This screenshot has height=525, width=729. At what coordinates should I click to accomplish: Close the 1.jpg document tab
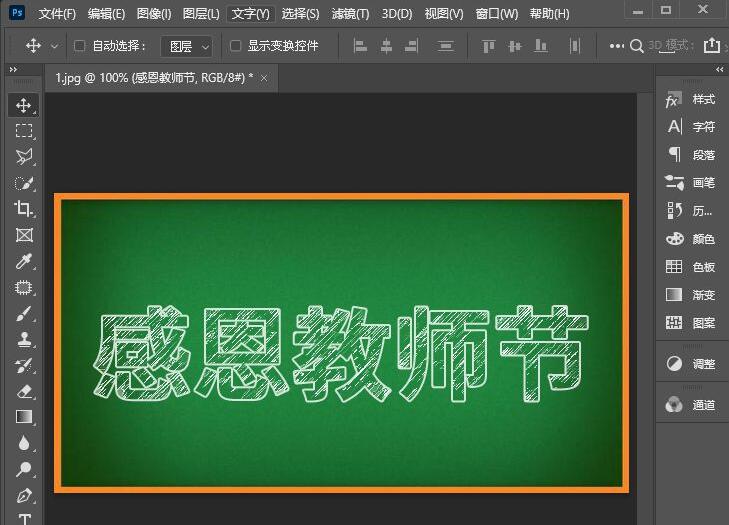pyautogui.click(x=264, y=78)
